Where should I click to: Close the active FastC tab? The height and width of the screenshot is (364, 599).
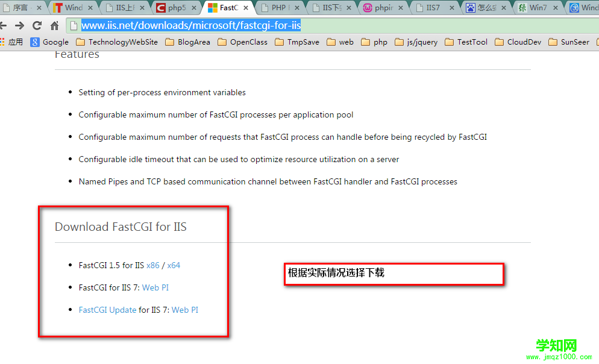(x=246, y=8)
